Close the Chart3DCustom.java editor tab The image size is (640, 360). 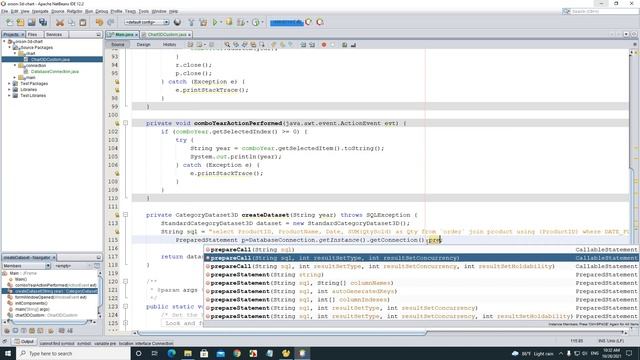point(190,35)
